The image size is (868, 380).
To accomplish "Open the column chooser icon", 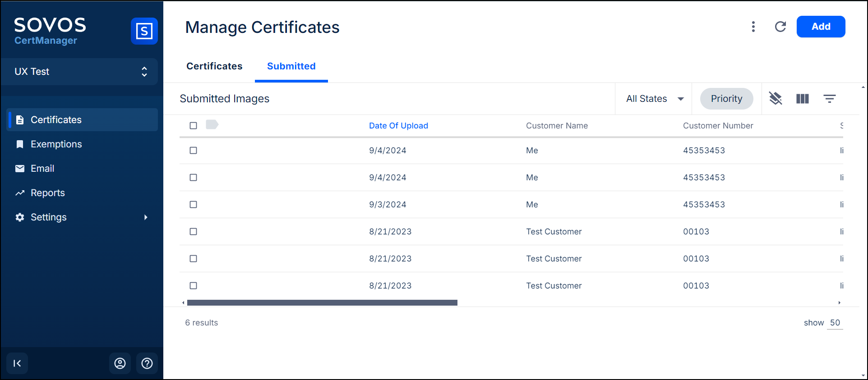I will pos(802,99).
